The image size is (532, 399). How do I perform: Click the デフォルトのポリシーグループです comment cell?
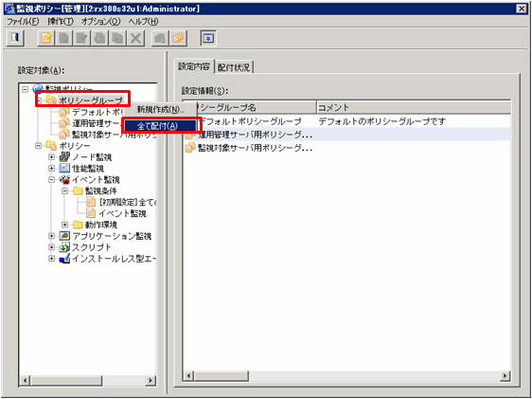[x=382, y=121]
